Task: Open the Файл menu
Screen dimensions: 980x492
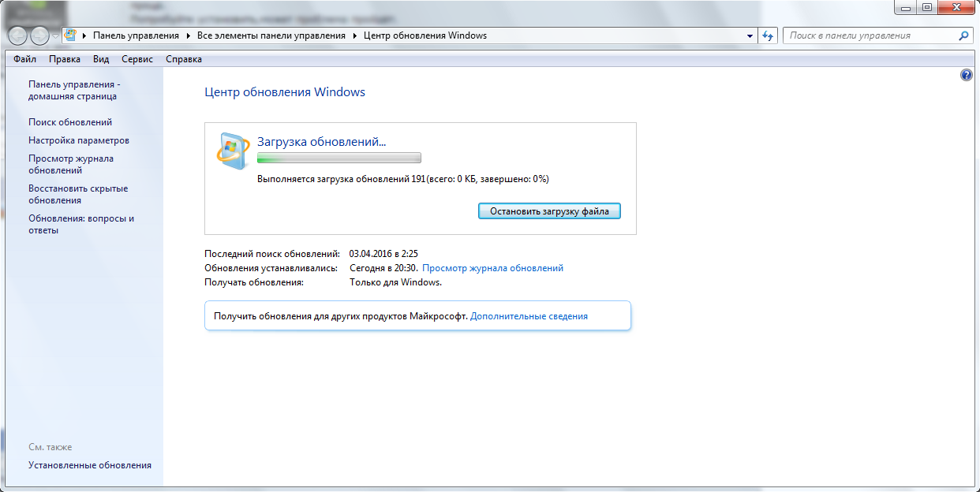Action: [x=24, y=59]
